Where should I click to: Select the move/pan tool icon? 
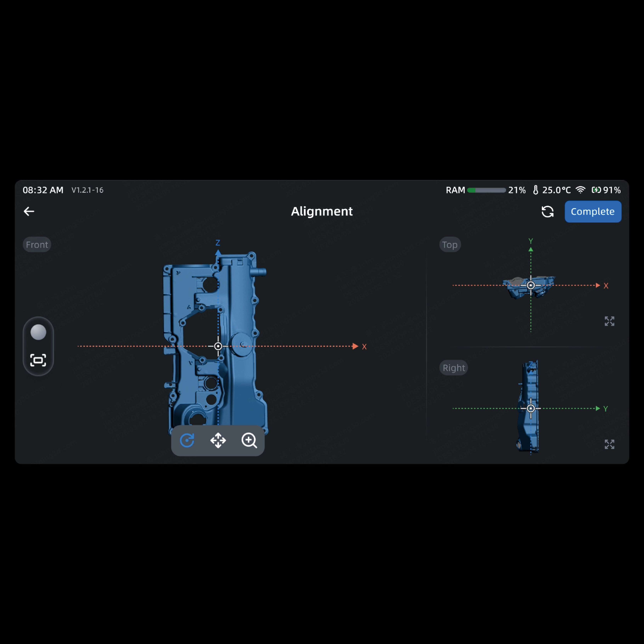tap(218, 440)
